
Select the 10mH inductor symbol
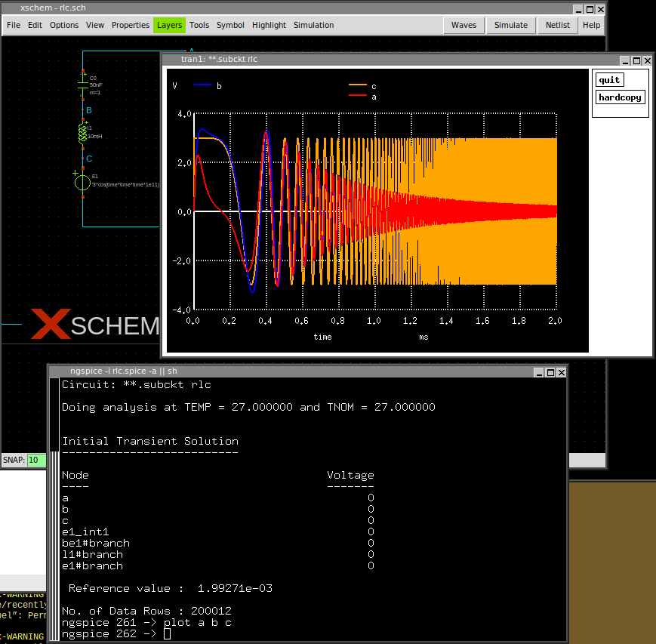[x=83, y=134]
